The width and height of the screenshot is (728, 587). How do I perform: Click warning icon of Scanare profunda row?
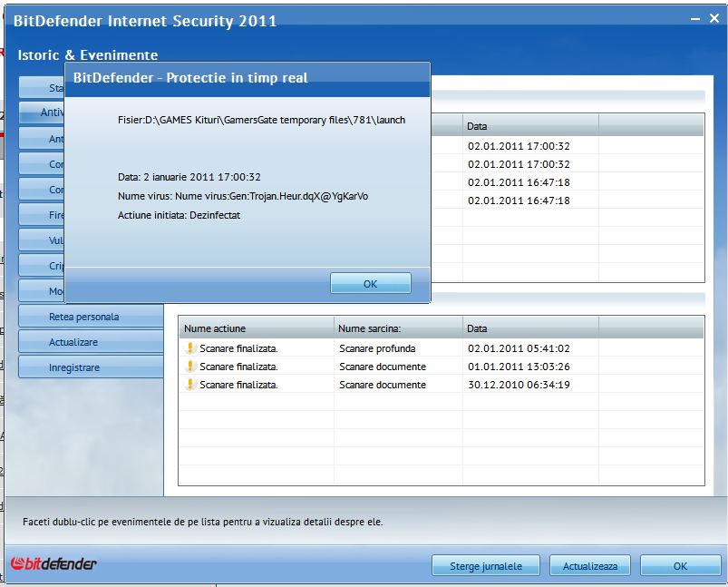tap(189, 348)
